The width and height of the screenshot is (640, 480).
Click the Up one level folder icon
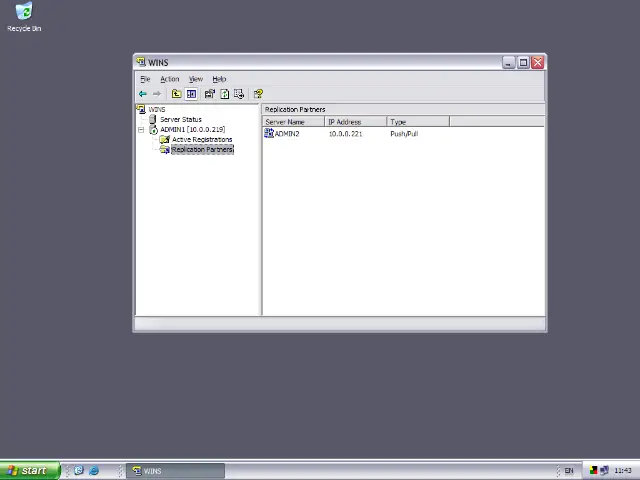176,94
